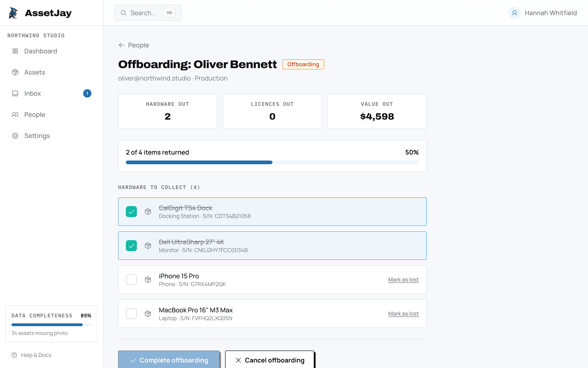Click the Hannah Whitfield name
The image size is (588, 368).
(551, 13)
